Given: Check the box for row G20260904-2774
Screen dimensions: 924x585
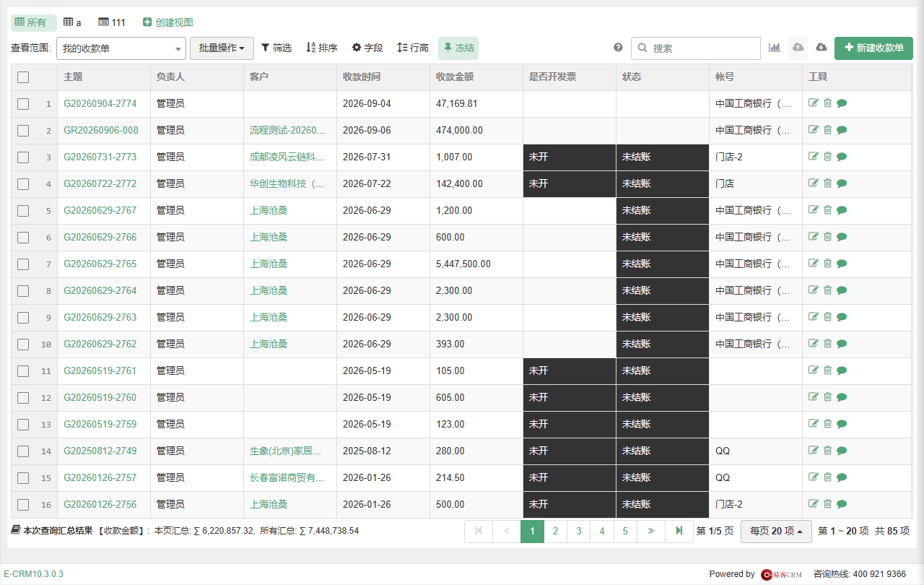Looking at the screenshot, I should 23,104.
